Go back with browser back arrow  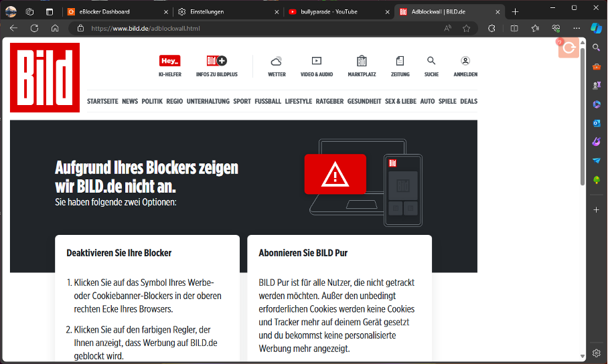click(x=14, y=28)
